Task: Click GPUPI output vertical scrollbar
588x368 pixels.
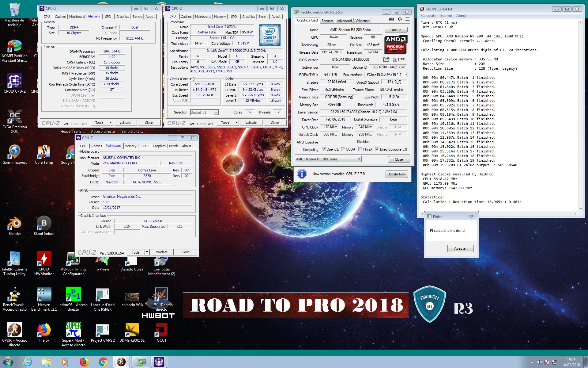Action: [x=580, y=116]
